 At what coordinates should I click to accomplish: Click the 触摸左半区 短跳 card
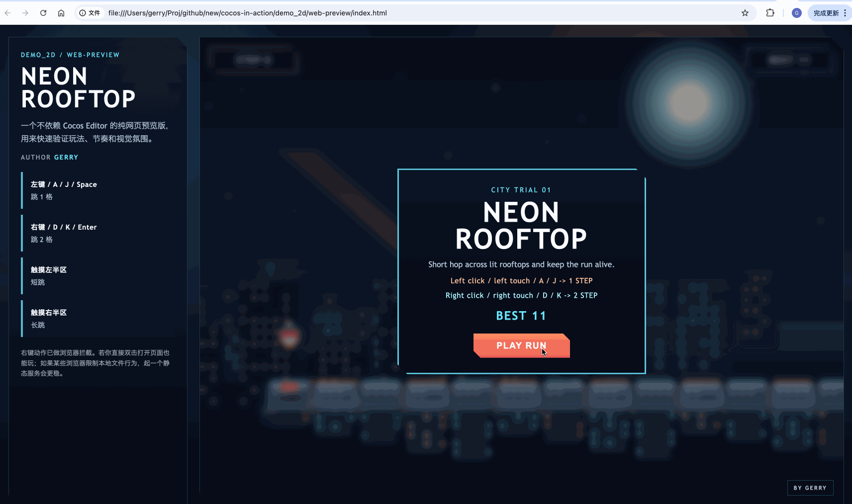click(98, 276)
